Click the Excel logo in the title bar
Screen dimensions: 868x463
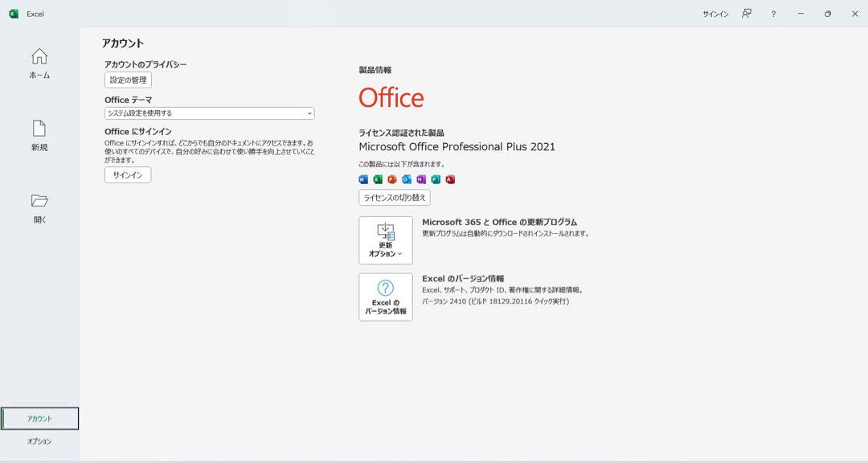[14, 14]
